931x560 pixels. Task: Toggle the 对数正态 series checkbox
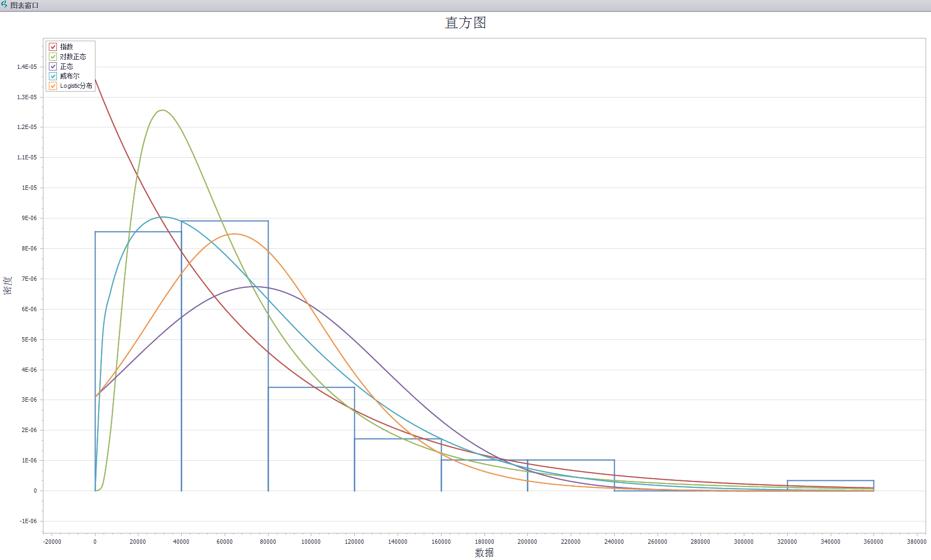point(53,57)
